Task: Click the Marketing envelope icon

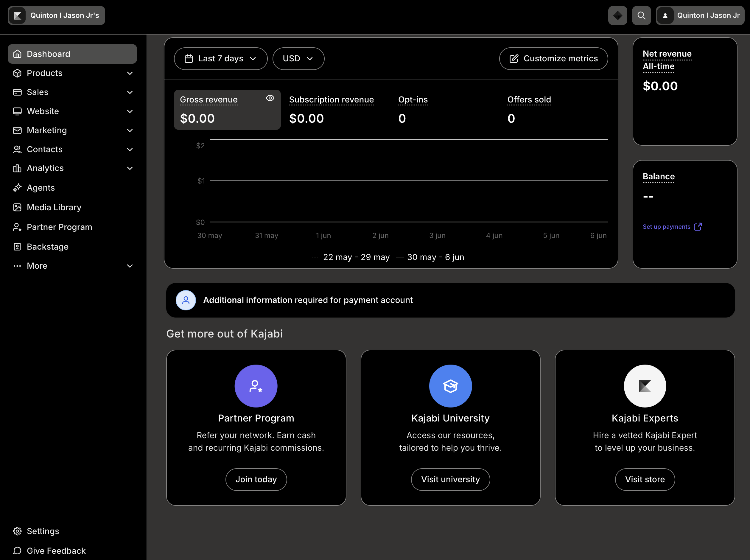Action: coord(17,130)
